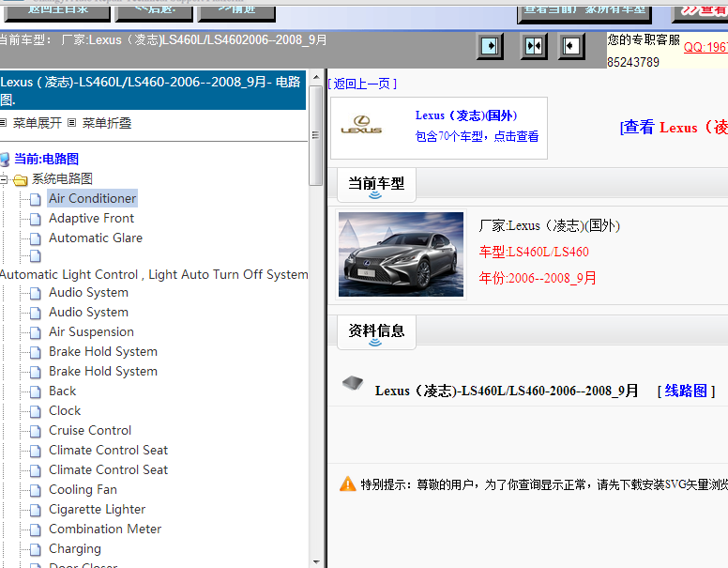The width and height of the screenshot is (728, 568).
Task: Click the 当前:电路图 heading link
Action: pyautogui.click(x=46, y=159)
